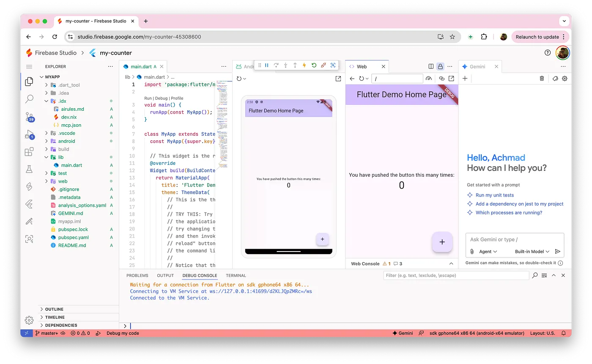Viewport: 592px width, 364px height.
Task: Open Gemini panel settings gear
Action: [565, 78]
